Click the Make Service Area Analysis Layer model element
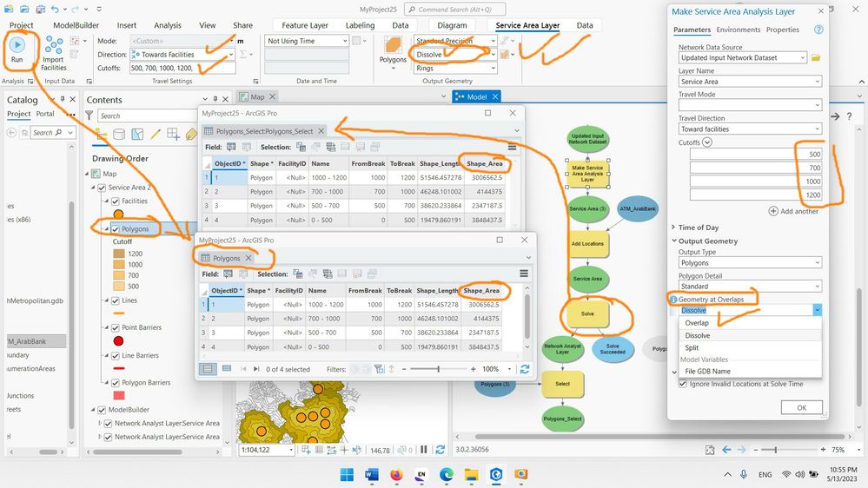Viewport: 868px width, 488px height. click(x=587, y=173)
